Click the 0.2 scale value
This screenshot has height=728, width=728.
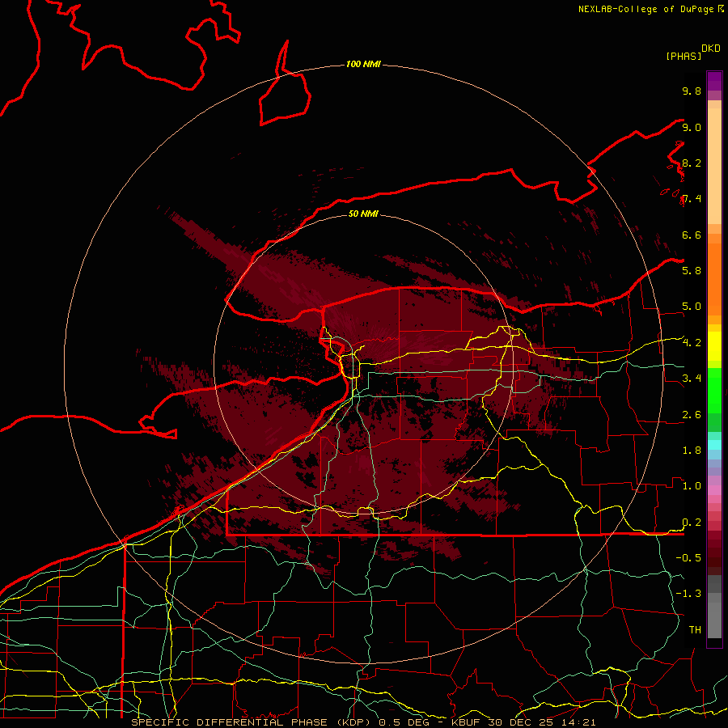[692, 523]
